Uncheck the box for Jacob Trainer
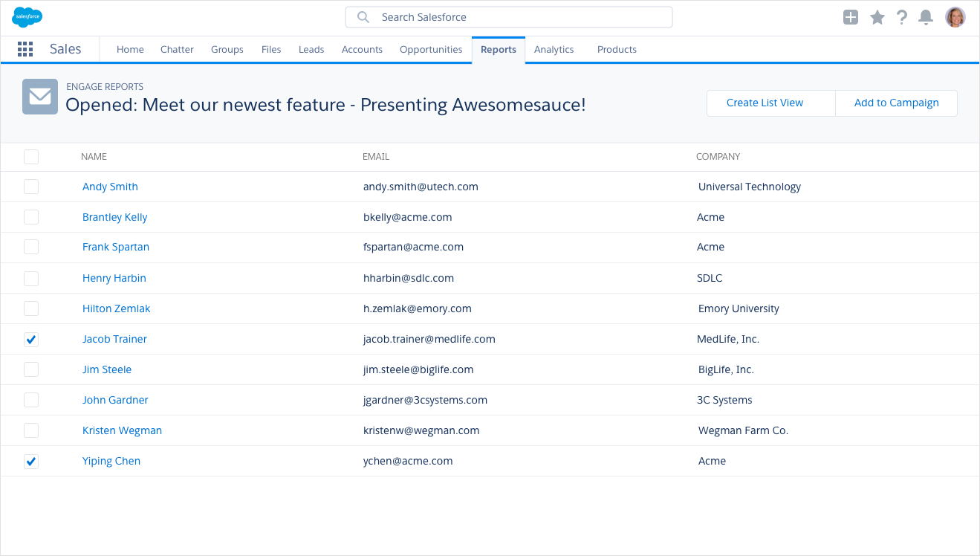The height and width of the screenshot is (556, 980). click(x=31, y=340)
